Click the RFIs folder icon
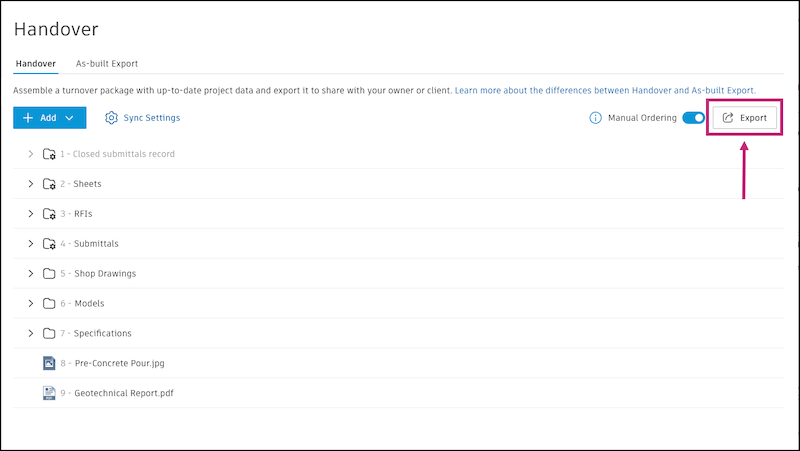This screenshot has height=451, width=800. pos(50,214)
